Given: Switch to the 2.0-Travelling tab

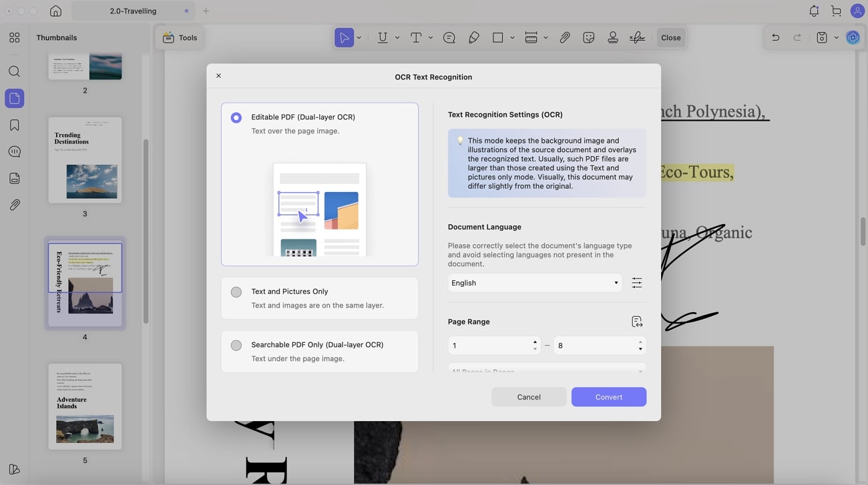Looking at the screenshot, I should click(134, 11).
